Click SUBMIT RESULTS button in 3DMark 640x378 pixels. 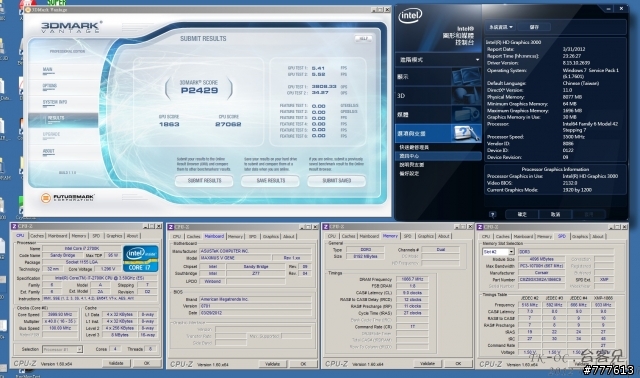[204, 181]
